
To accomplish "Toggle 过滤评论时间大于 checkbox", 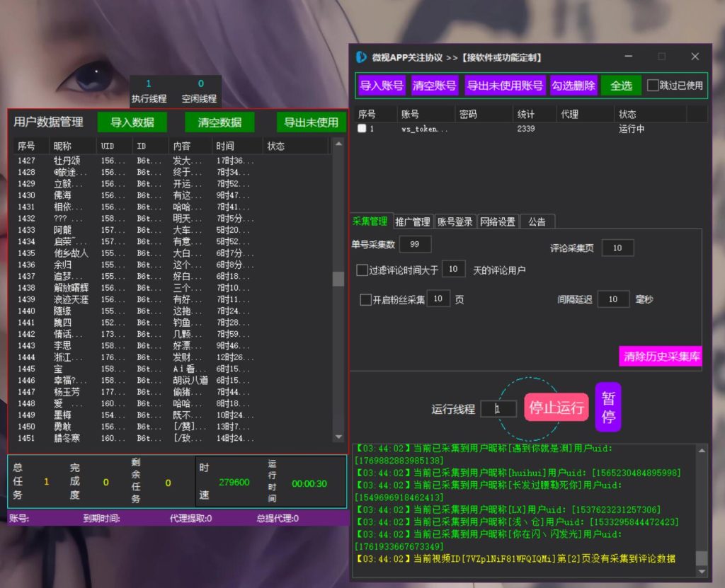I will point(362,270).
